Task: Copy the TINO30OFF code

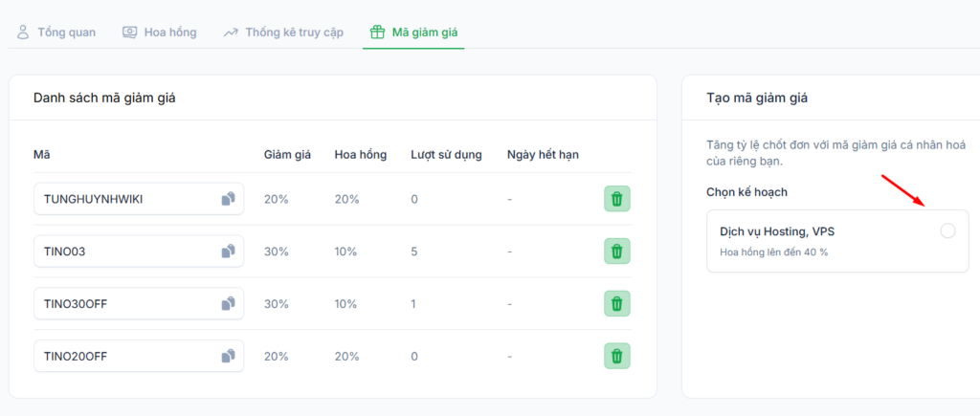Action: (228, 304)
